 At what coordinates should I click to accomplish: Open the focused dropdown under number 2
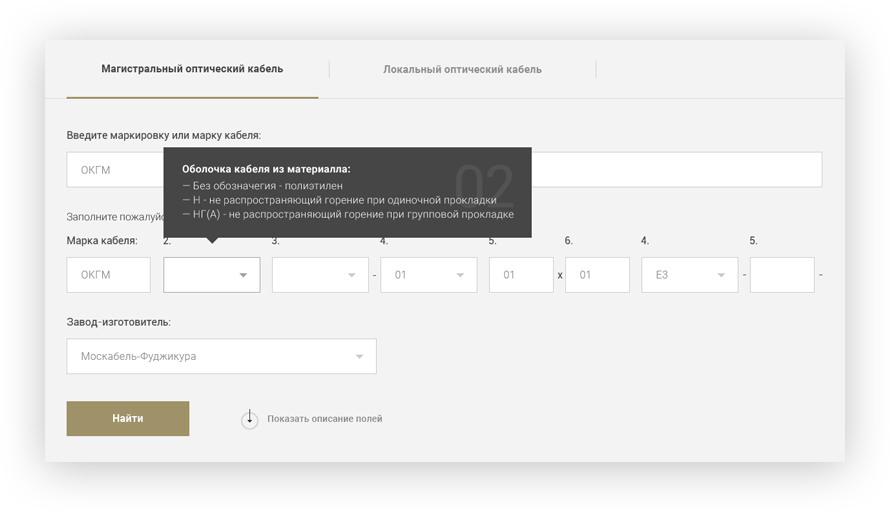211,275
